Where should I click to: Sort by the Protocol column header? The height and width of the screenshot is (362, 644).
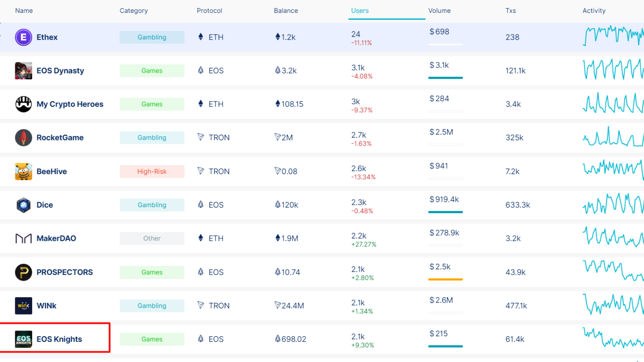coord(209,11)
